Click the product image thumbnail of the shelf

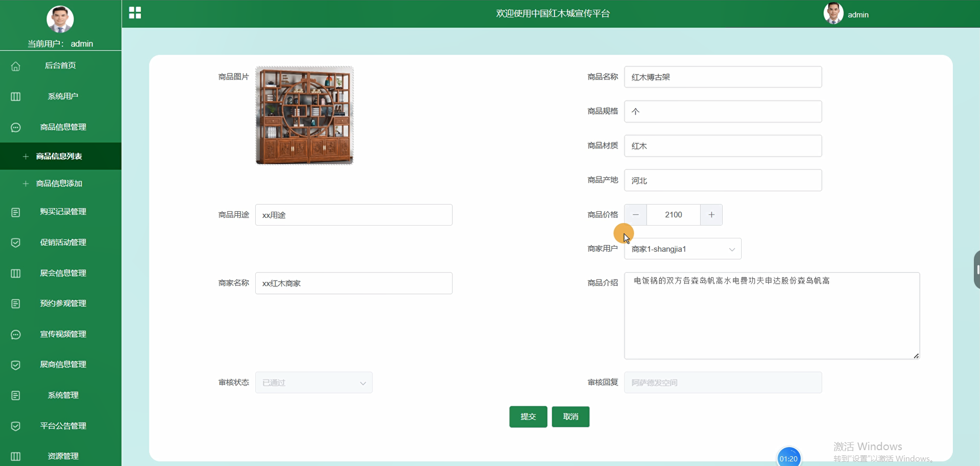[x=304, y=116]
